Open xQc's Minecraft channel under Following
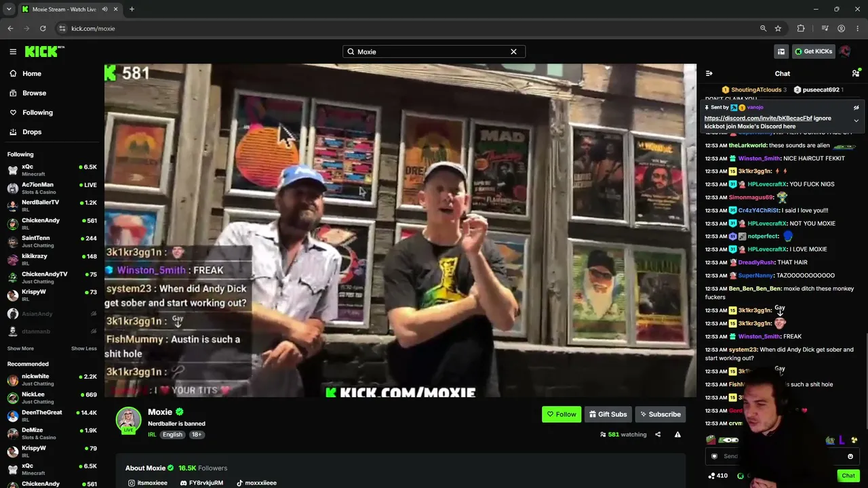The image size is (868, 488). [51, 169]
